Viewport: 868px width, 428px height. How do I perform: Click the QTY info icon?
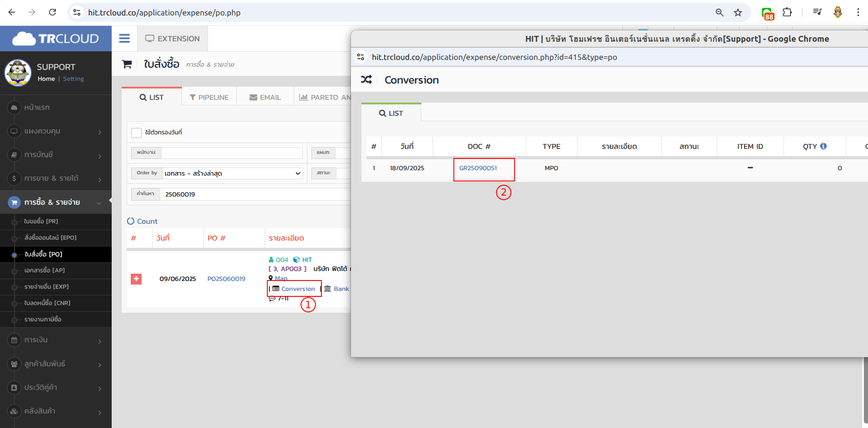click(x=824, y=146)
